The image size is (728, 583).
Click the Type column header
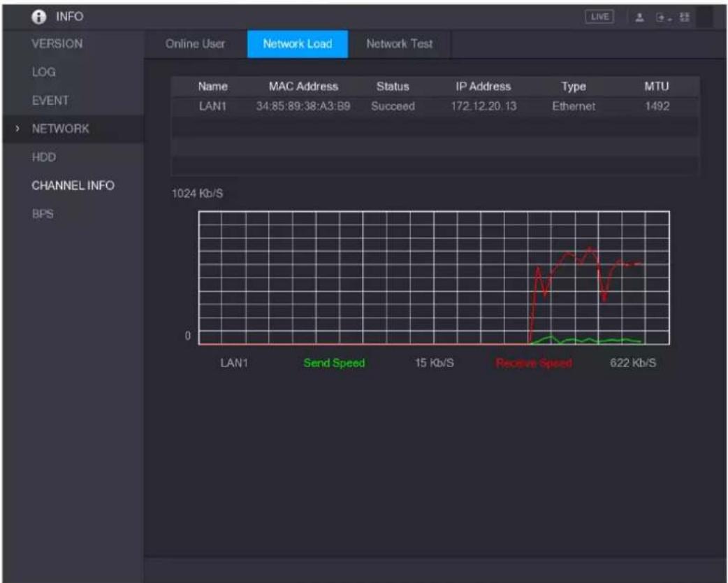[574, 87]
